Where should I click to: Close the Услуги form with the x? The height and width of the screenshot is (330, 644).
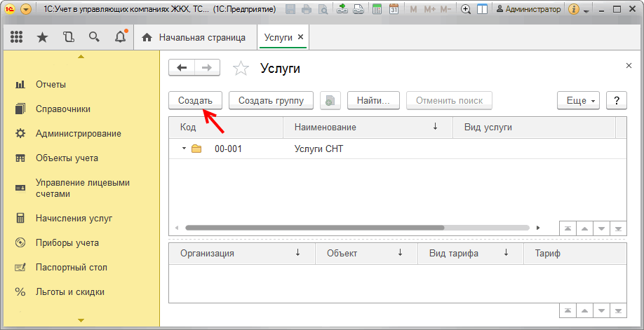[x=629, y=66]
